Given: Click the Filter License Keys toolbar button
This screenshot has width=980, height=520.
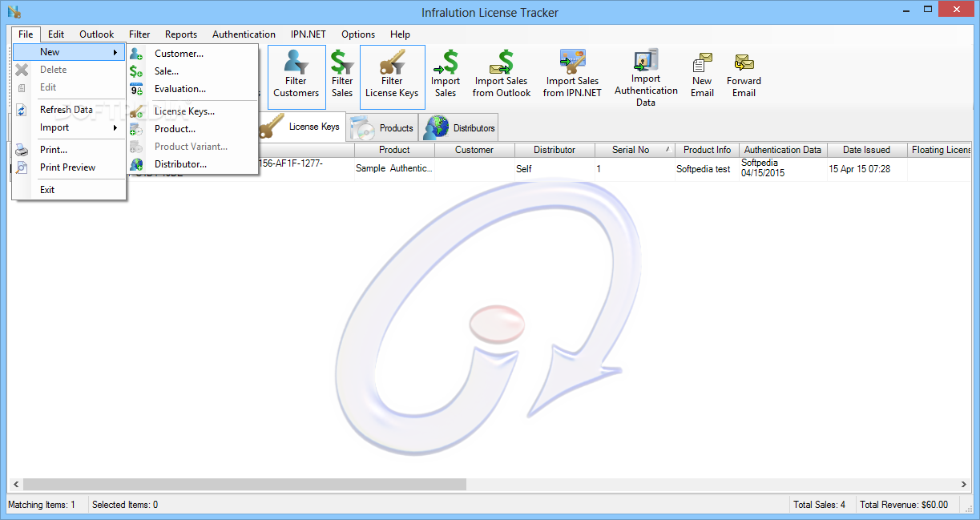Looking at the screenshot, I should pyautogui.click(x=392, y=77).
